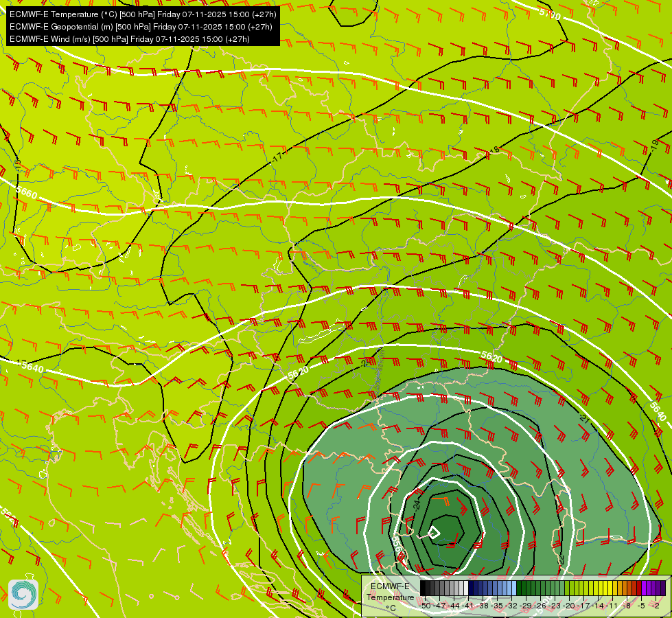The width and height of the screenshot is (672, 618).
Task: Click the 5640 contour label on the left side
Action: 32,367
